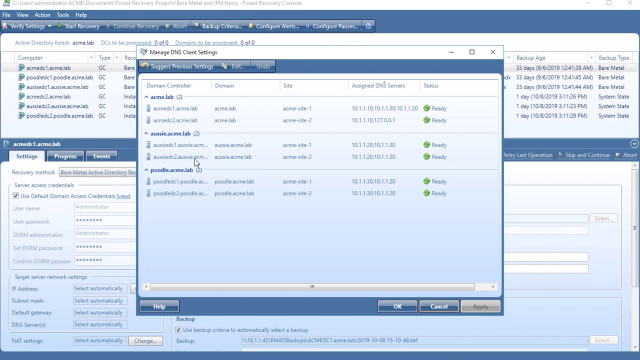Click Skip and Continue in details pane

(x=584, y=155)
